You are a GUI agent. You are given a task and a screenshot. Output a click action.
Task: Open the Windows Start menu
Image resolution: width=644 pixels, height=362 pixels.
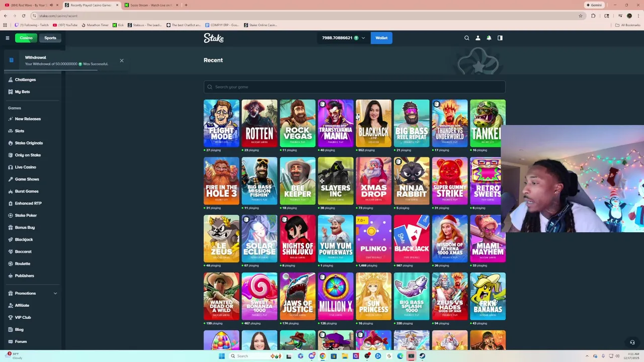[x=221, y=356]
